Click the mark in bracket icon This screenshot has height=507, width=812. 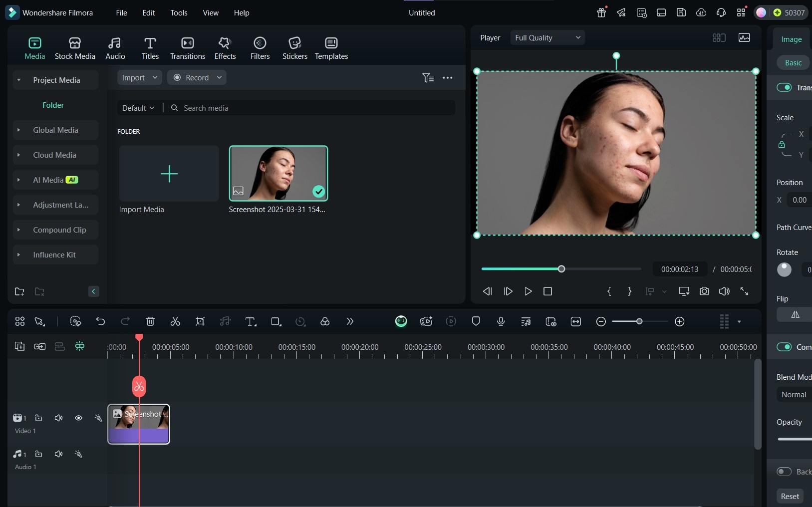tap(609, 291)
